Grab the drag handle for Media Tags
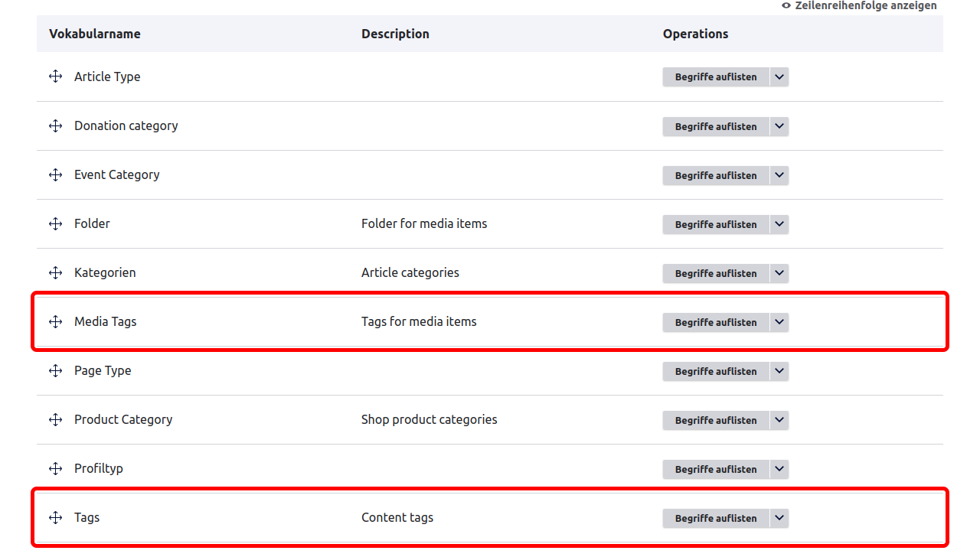The image size is (980, 557). (55, 321)
